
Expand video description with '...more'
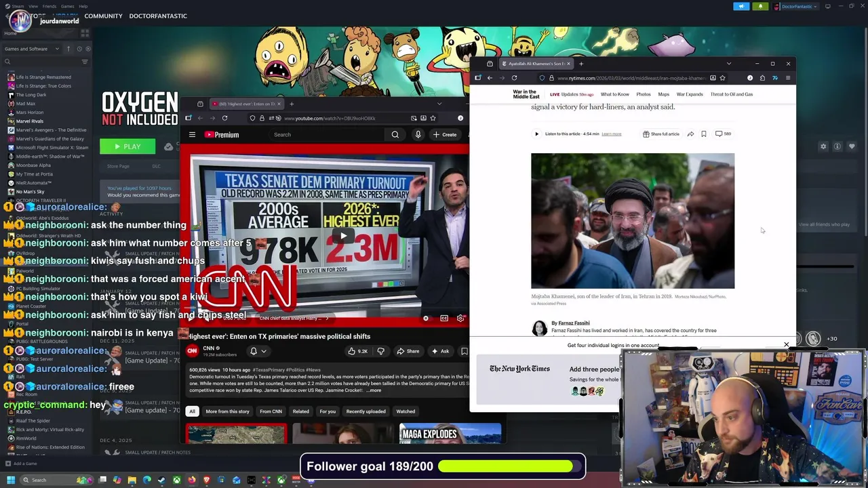click(374, 390)
